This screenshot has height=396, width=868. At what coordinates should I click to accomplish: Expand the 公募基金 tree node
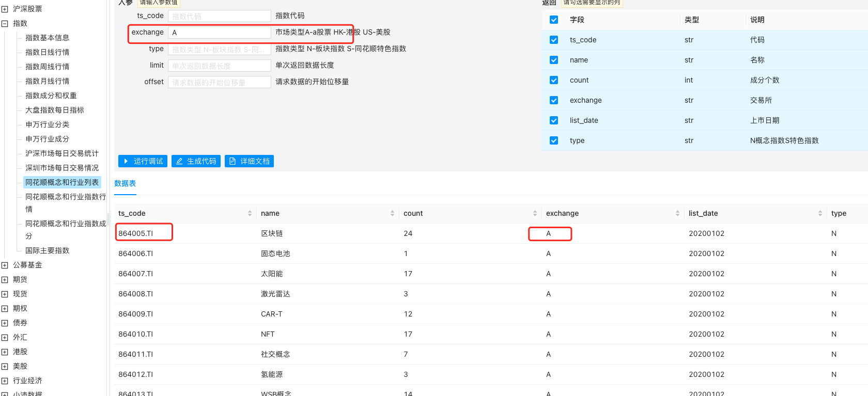tap(5, 265)
